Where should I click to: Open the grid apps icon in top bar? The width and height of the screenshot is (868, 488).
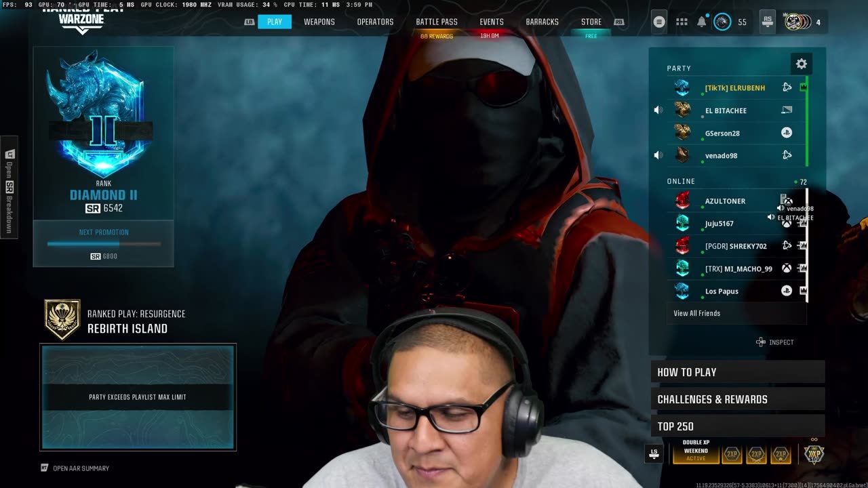682,22
